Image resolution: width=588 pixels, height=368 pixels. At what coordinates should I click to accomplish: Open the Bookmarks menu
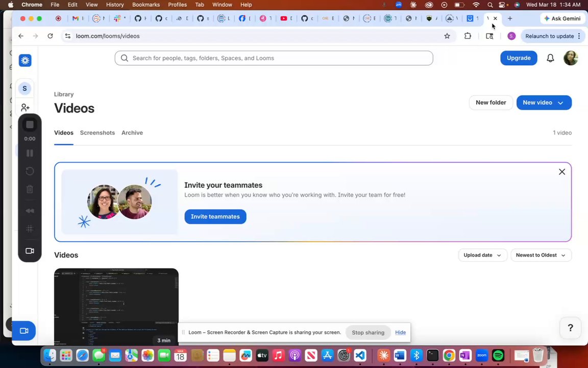tap(146, 5)
